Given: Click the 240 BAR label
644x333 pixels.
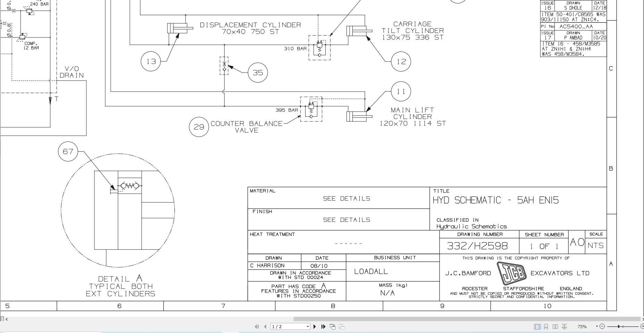Looking at the screenshot, I should 39,4.
